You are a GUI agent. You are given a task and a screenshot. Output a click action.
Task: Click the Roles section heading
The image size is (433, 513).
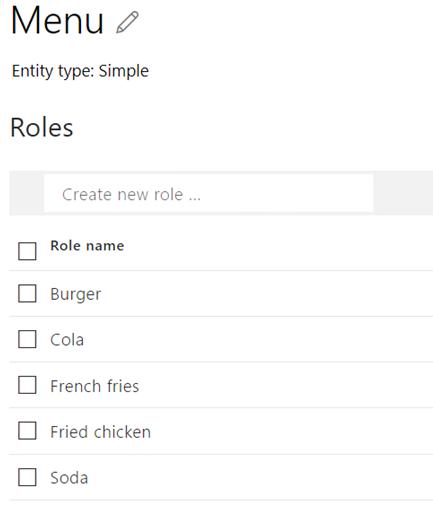(x=42, y=127)
